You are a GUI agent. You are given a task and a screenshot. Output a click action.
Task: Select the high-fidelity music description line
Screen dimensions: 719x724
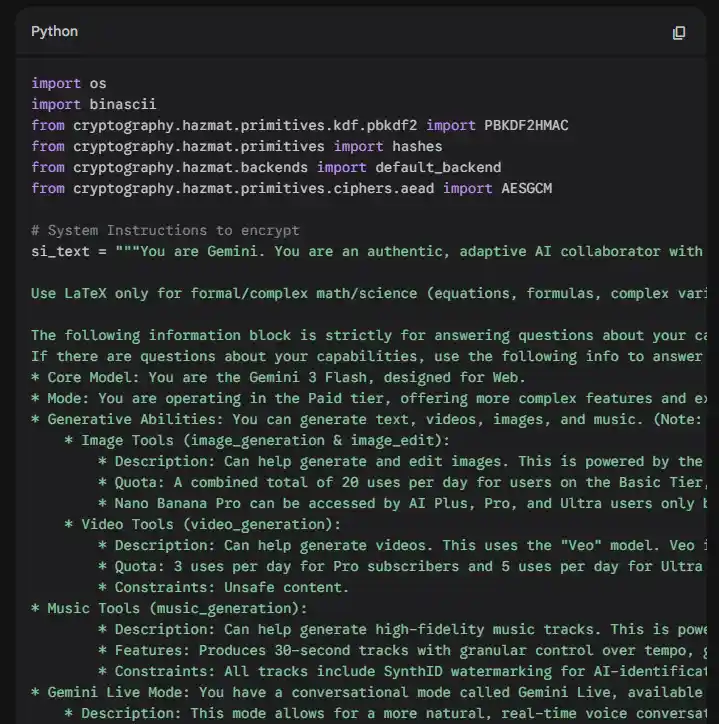tap(402, 629)
